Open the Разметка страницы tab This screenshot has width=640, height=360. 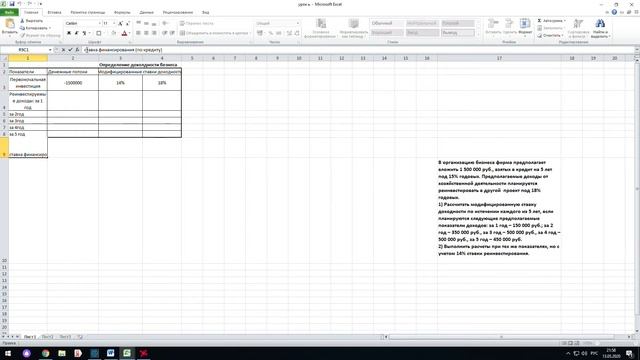(88, 12)
